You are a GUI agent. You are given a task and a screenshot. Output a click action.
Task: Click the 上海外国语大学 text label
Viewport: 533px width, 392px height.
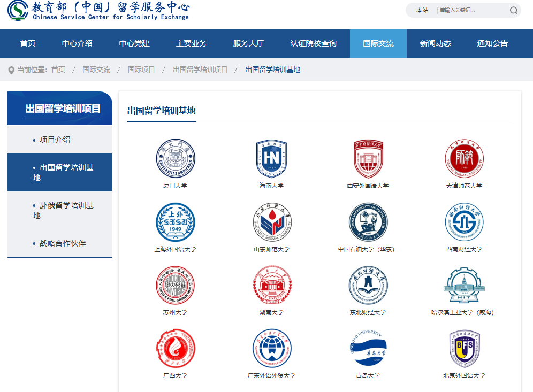click(176, 249)
